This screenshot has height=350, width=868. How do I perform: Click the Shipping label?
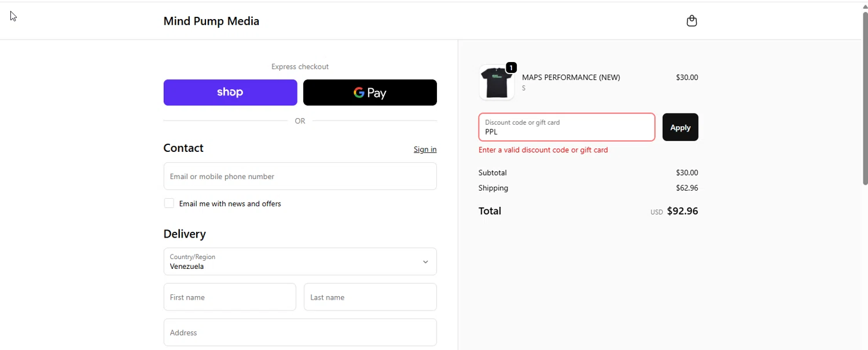[493, 188]
